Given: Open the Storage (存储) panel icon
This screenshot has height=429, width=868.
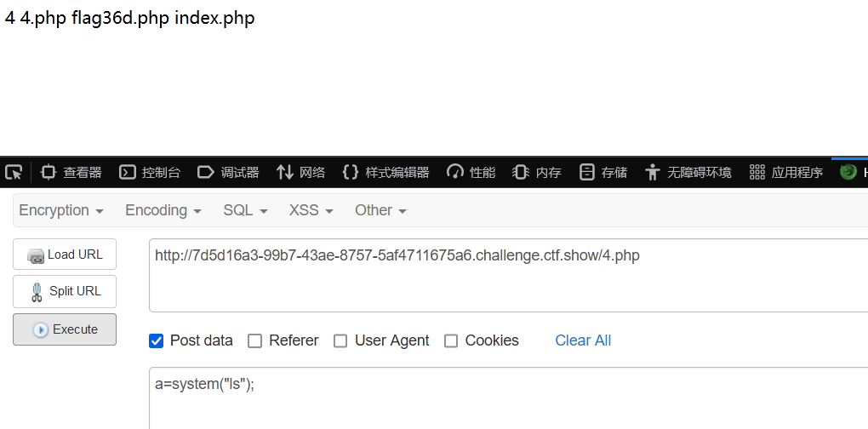Looking at the screenshot, I should coord(586,172).
